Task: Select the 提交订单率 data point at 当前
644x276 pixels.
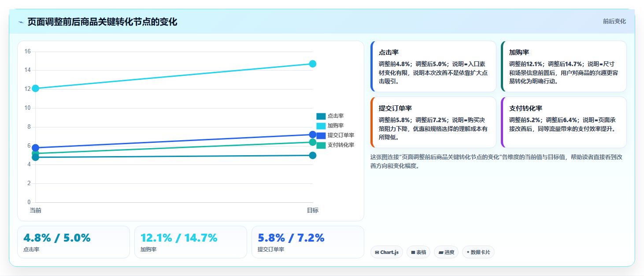Action: tap(36, 148)
